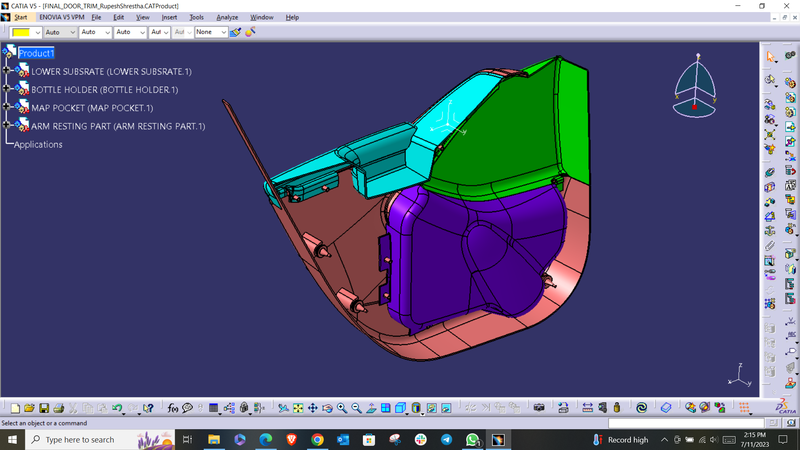Expand BOTTLE HOLDER tree node
This screenshot has height=450, width=800.
pyautogui.click(x=7, y=89)
